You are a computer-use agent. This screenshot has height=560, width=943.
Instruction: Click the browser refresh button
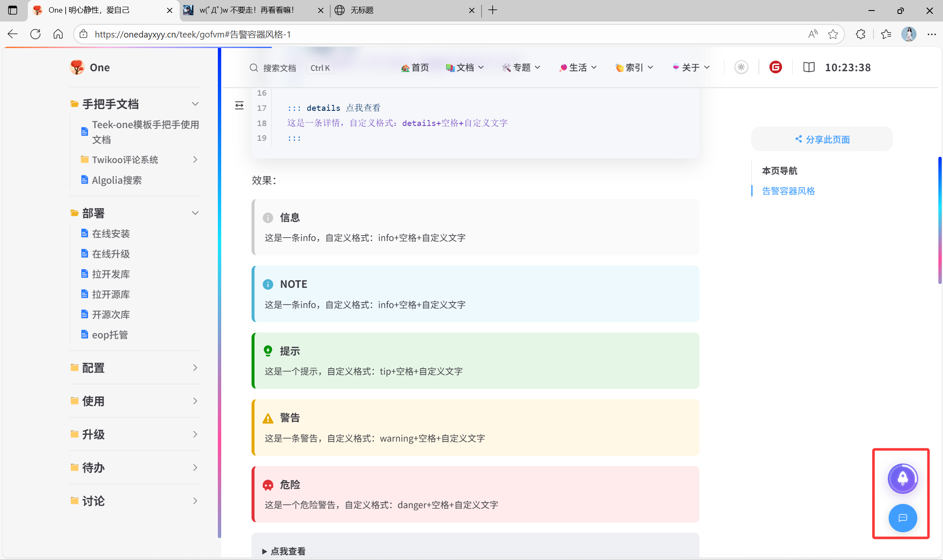point(35,34)
